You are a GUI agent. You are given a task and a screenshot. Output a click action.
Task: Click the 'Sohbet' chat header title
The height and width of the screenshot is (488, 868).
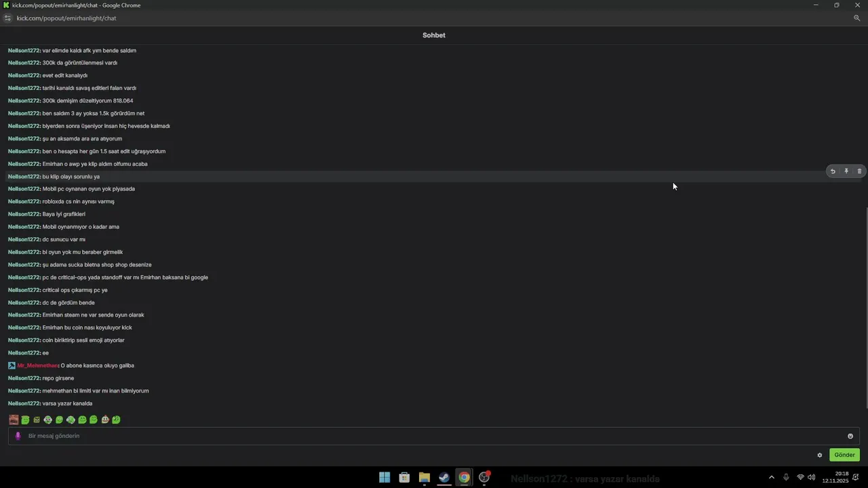click(434, 35)
